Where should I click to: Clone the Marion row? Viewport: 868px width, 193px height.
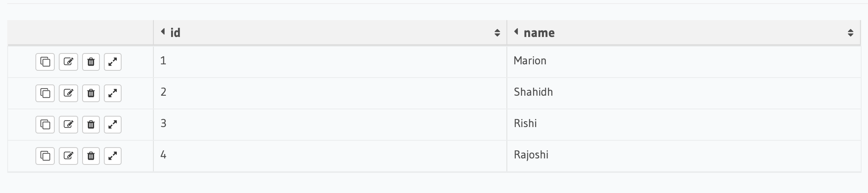click(x=45, y=62)
